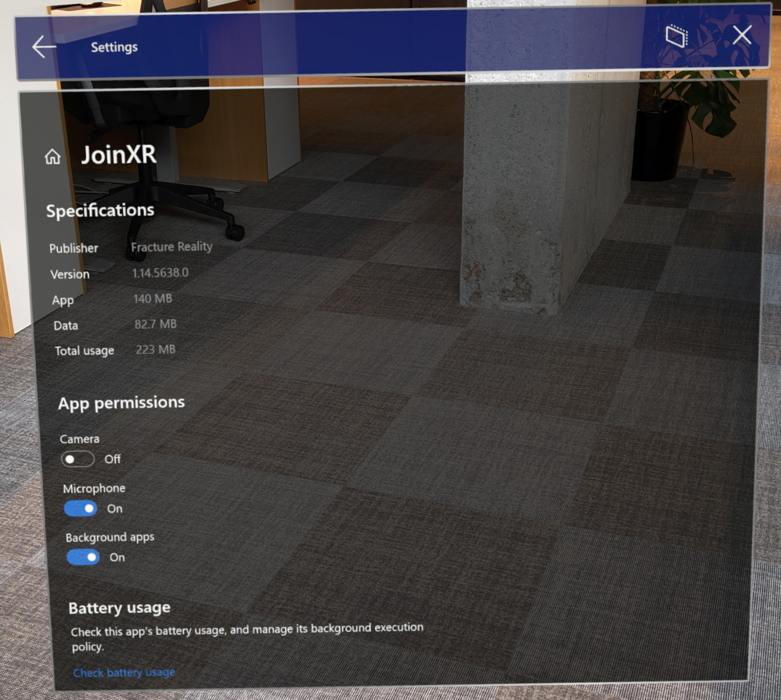Click the Publisher label
781x700 pixels.
click(73, 248)
